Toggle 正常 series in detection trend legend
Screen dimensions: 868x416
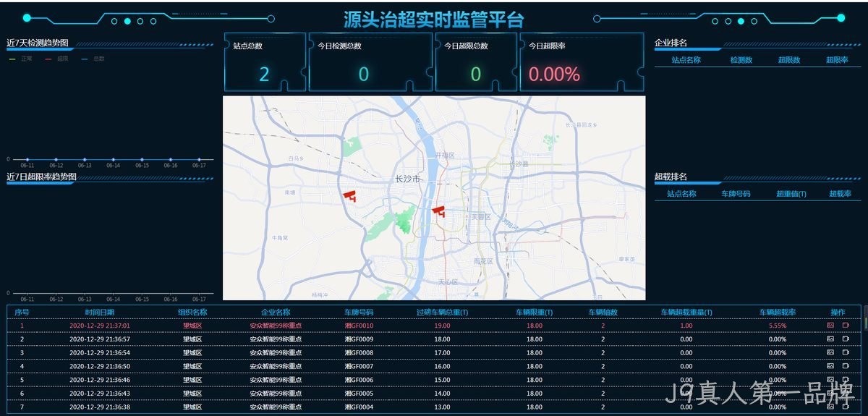coord(21,59)
